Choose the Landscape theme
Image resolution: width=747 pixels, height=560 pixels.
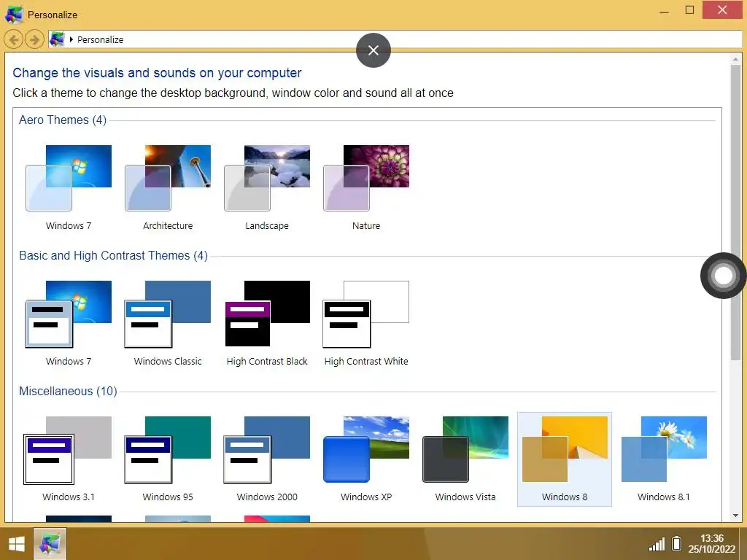(x=267, y=187)
